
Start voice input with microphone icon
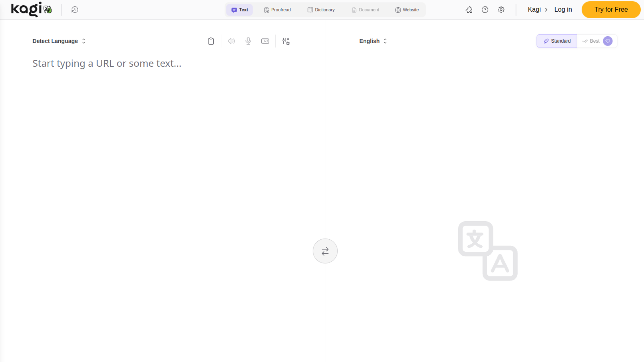(248, 41)
